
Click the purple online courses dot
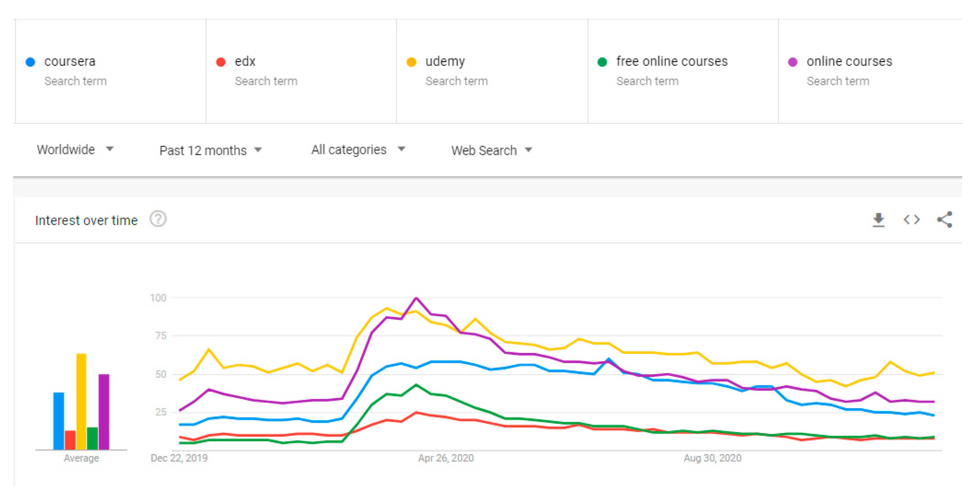coord(792,62)
